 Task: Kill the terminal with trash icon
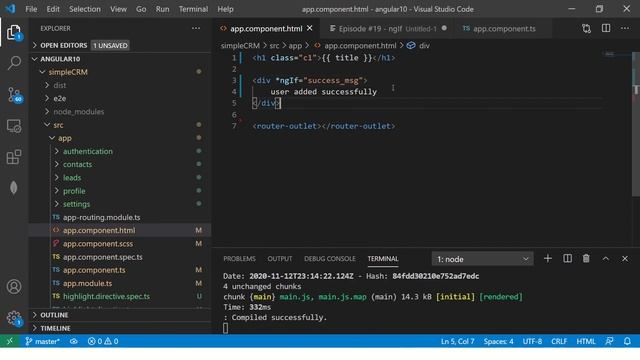(586, 259)
